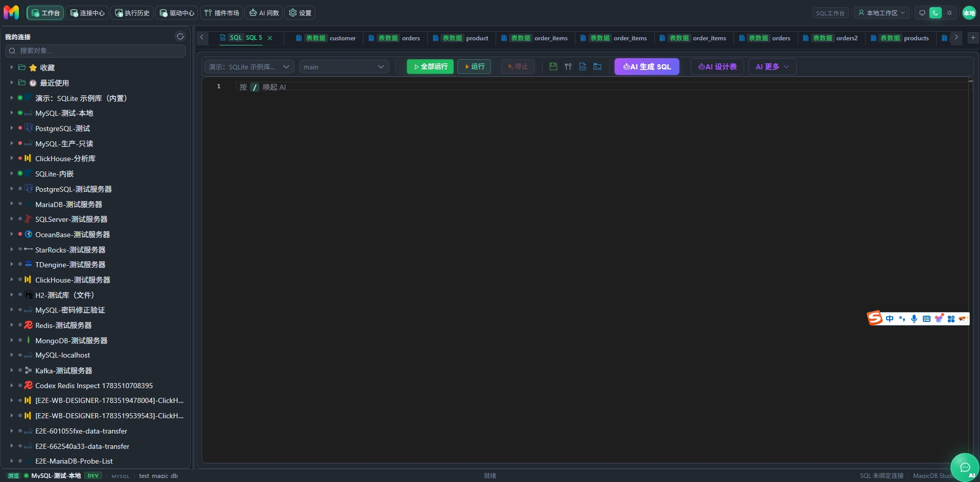Click the Sogou microphone voice input icon
Image resolution: width=980 pixels, height=482 pixels.
click(x=914, y=319)
